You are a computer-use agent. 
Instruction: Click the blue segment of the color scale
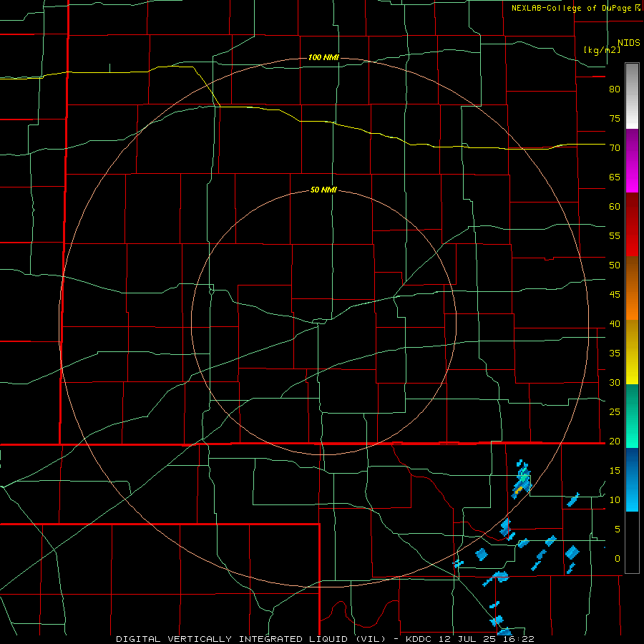(x=632, y=479)
